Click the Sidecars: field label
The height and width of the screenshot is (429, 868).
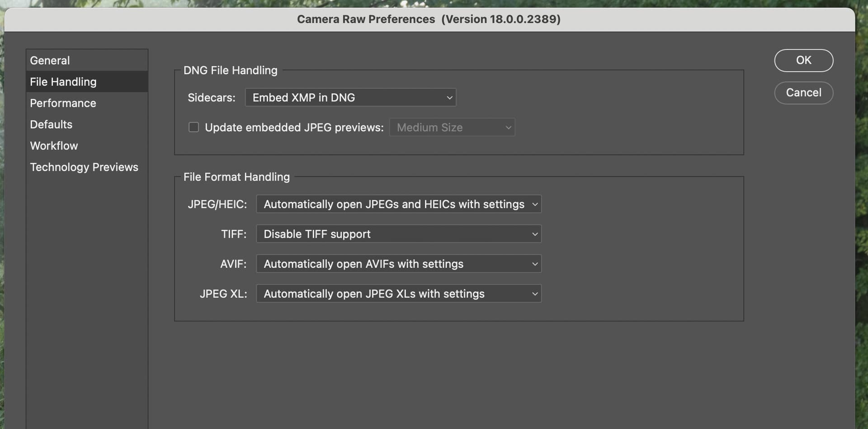pyautogui.click(x=211, y=98)
